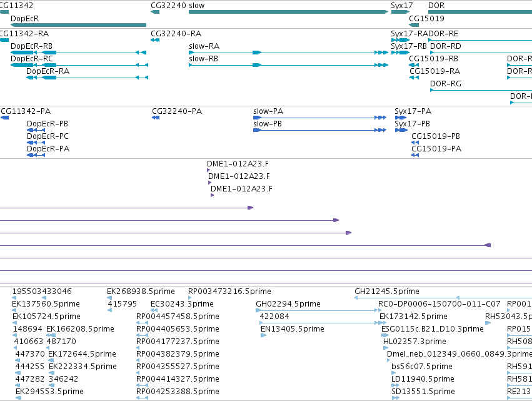Image resolution: width=532 pixels, height=401 pixels.
Task: Click EST RP004382379.5prime
Action: pos(178,355)
